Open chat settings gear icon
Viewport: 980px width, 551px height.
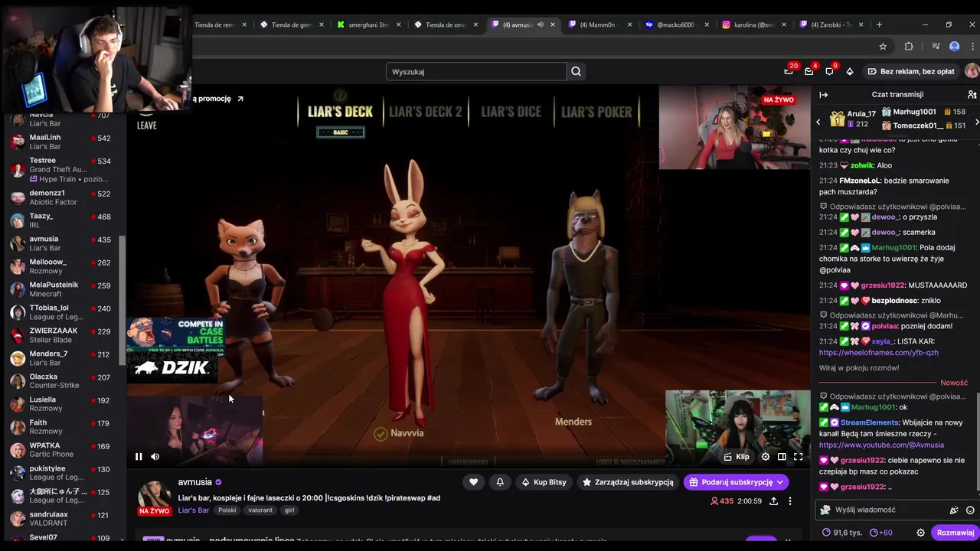(x=921, y=533)
